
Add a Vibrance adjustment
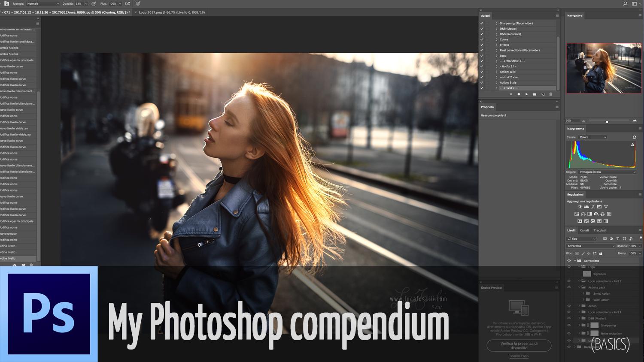coord(606,207)
